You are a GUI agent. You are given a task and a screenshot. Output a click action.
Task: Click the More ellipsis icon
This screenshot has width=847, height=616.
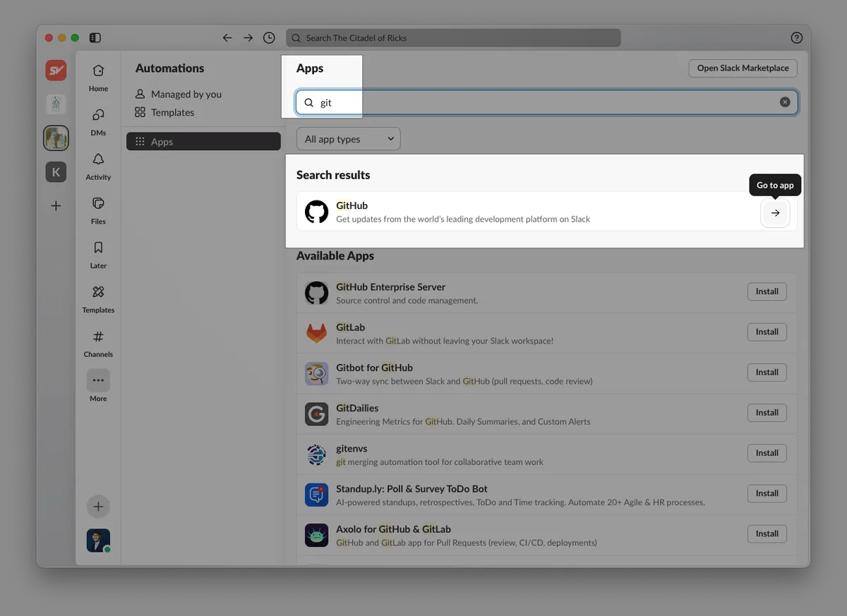(x=98, y=380)
